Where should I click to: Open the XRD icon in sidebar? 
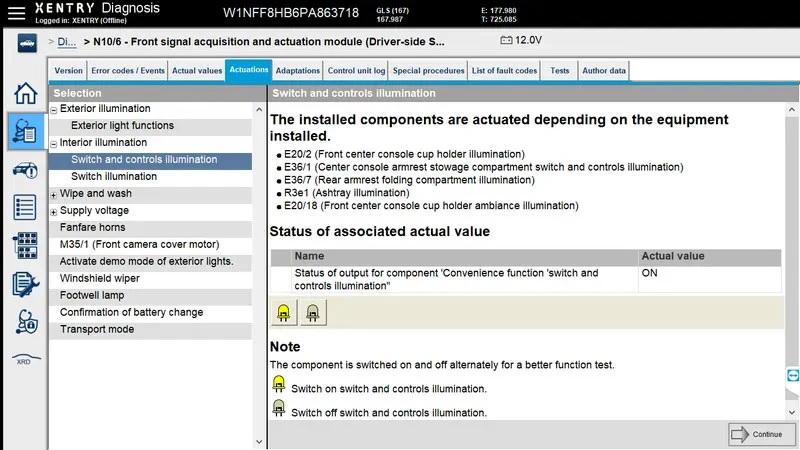25,360
